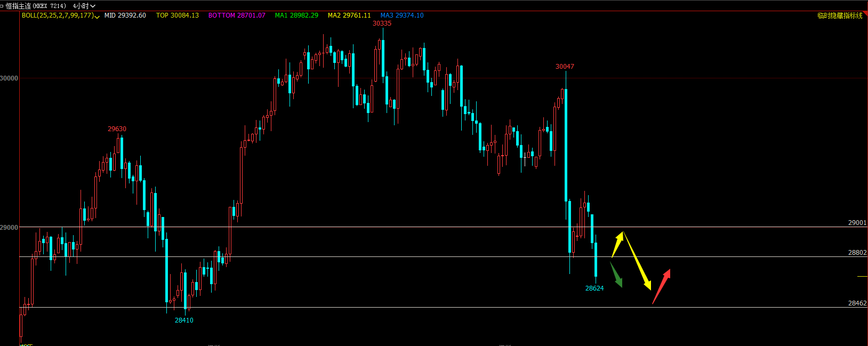Click the MA2 29761.11 value
Screen dimensions: 868x346
(349, 15)
